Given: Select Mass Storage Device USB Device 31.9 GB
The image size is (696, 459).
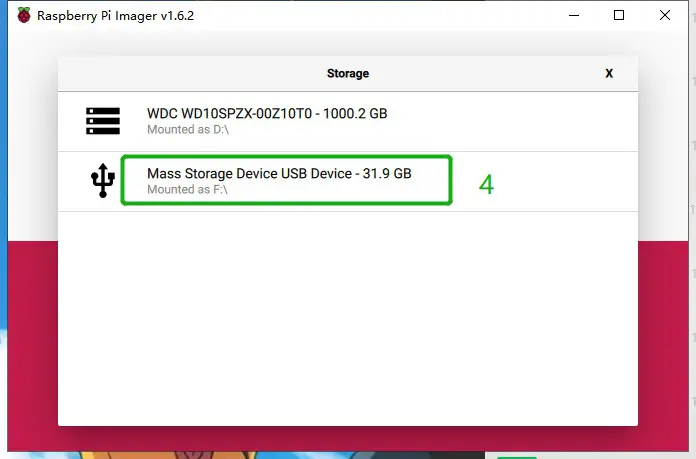Looking at the screenshot, I should click(279, 173).
